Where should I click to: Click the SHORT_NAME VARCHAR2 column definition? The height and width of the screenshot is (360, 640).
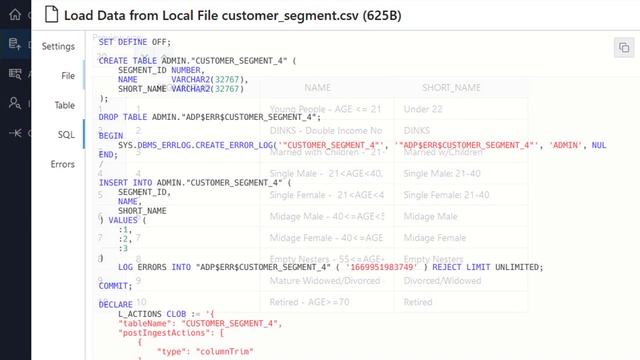click(181, 89)
